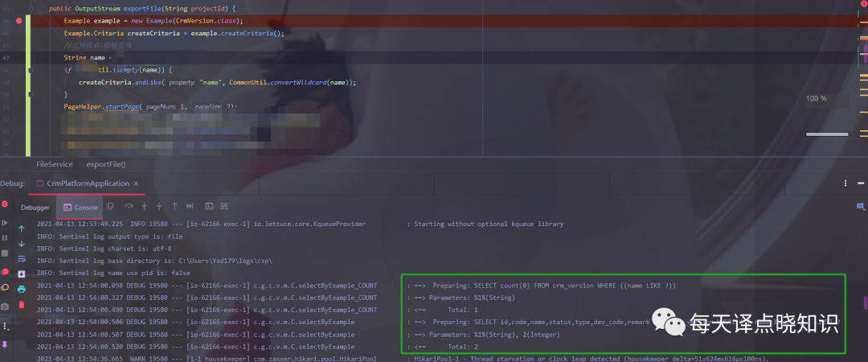868x362 pixels.
Task: Click the CommonUtil.convertWildcard call
Action: tap(291, 83)
